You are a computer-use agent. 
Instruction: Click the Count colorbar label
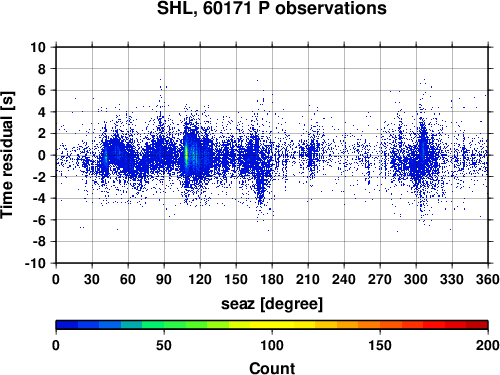pyautogui.click(x=272, y=368)
